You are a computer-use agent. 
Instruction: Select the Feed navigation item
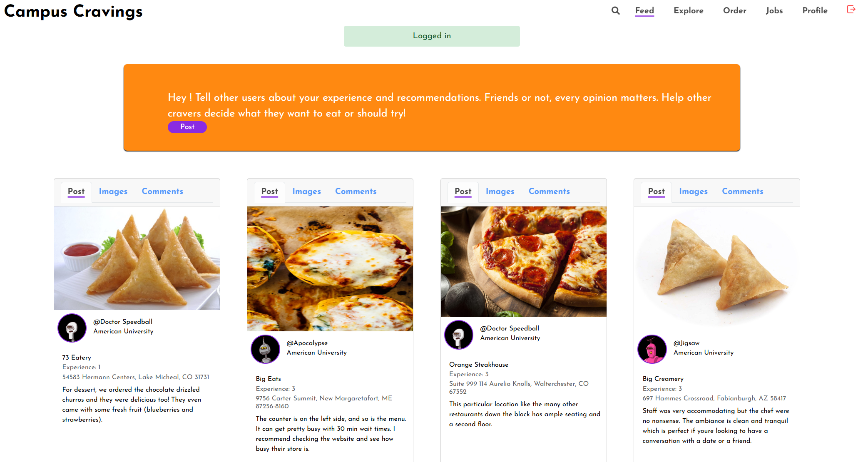point(644,11)
